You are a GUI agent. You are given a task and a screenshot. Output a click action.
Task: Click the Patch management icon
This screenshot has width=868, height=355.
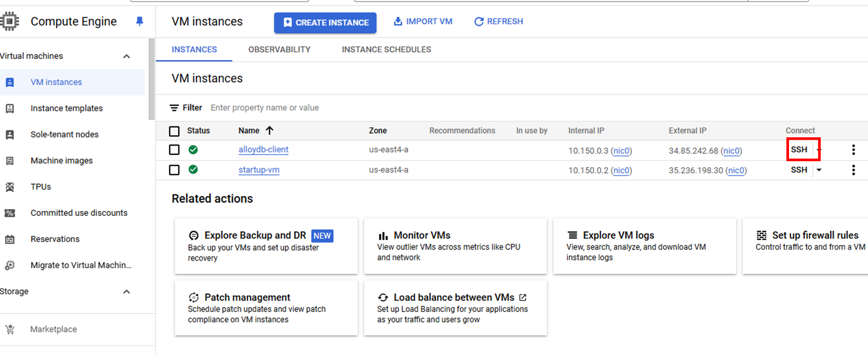(194, 298)
